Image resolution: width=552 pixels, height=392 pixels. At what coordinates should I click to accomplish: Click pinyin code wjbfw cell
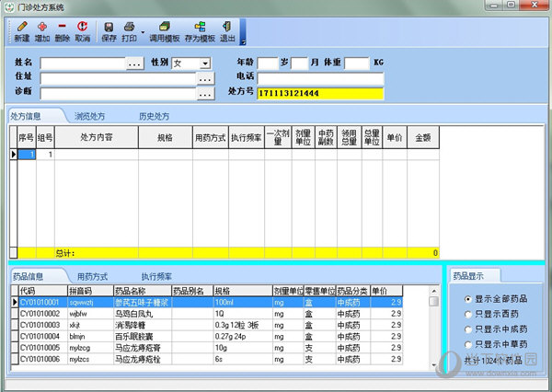[90, 314]
